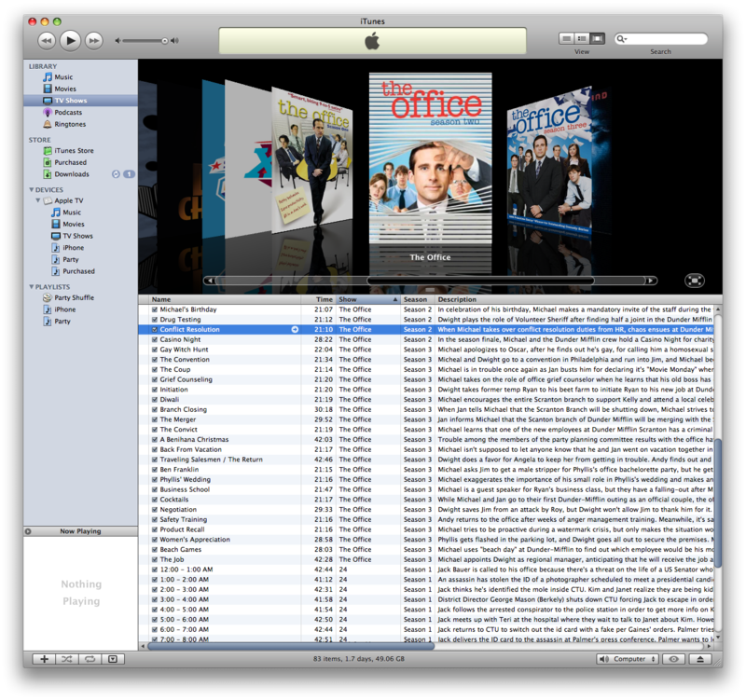Viewport: 746px width, 700px height.
Task: Open the library Movies section
Action: pyautogui.click(x=65, y=89)
